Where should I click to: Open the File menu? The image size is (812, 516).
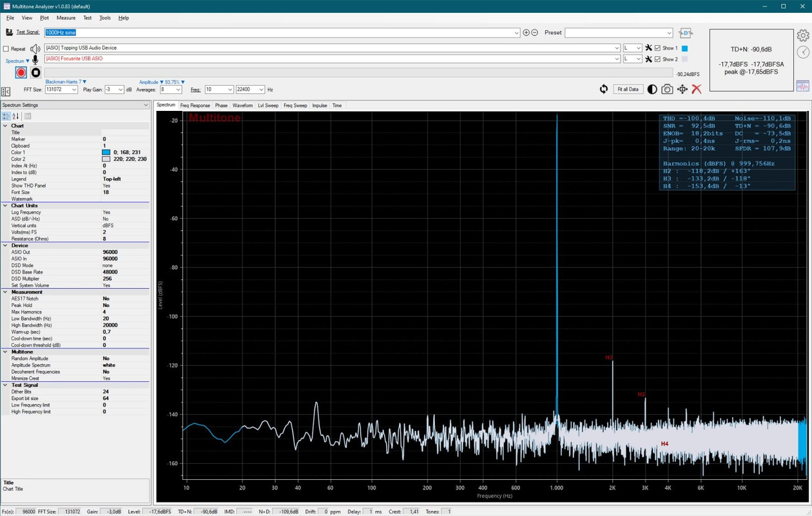tap(10, 18)
